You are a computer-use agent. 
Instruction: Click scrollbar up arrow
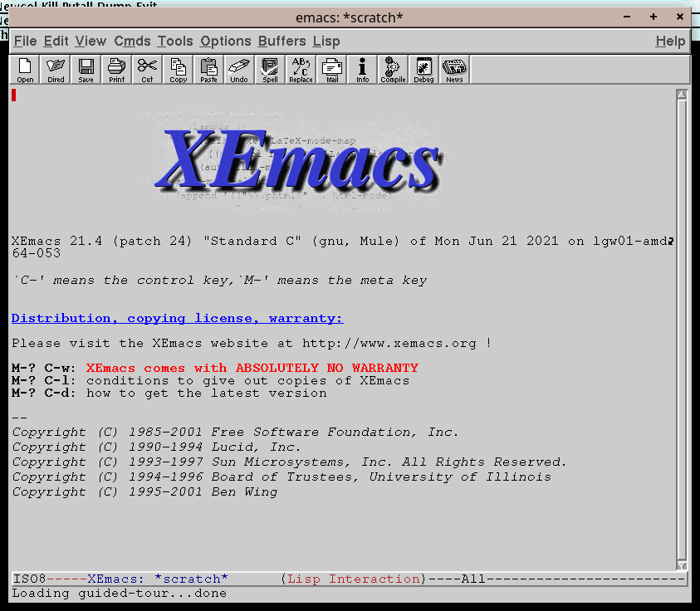click(x=682, y=95)
